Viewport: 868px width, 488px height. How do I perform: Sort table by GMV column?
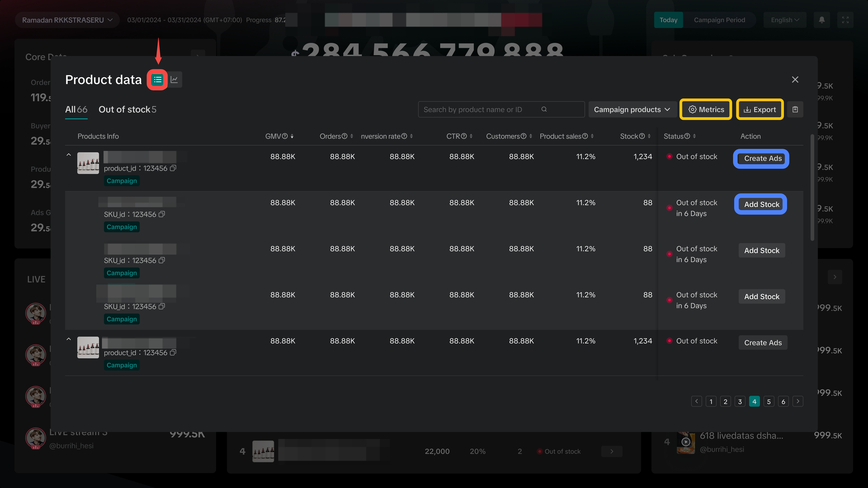(x=292, y=136)
